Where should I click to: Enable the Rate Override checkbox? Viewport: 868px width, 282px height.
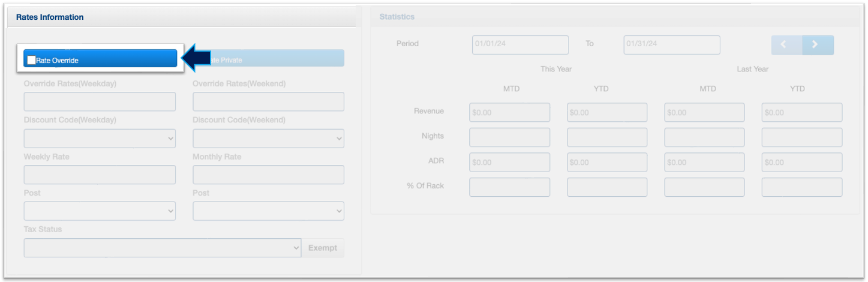[31, 60]
